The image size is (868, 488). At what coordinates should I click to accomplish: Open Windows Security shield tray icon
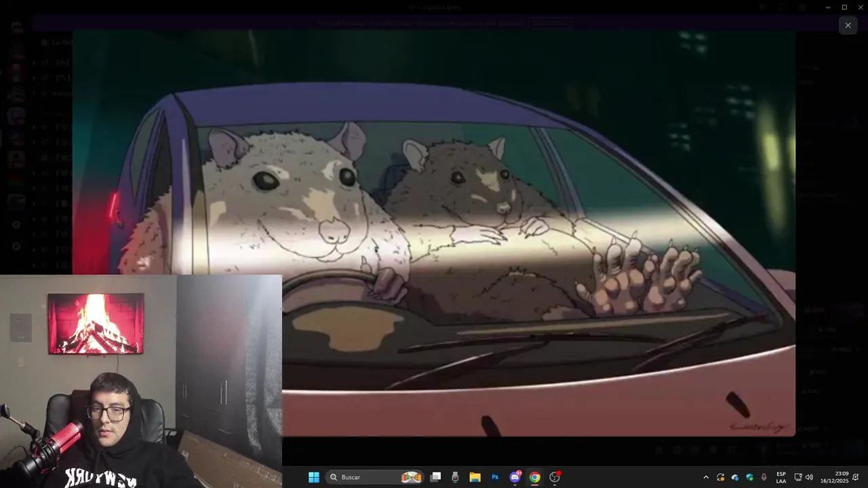[749, 477]
